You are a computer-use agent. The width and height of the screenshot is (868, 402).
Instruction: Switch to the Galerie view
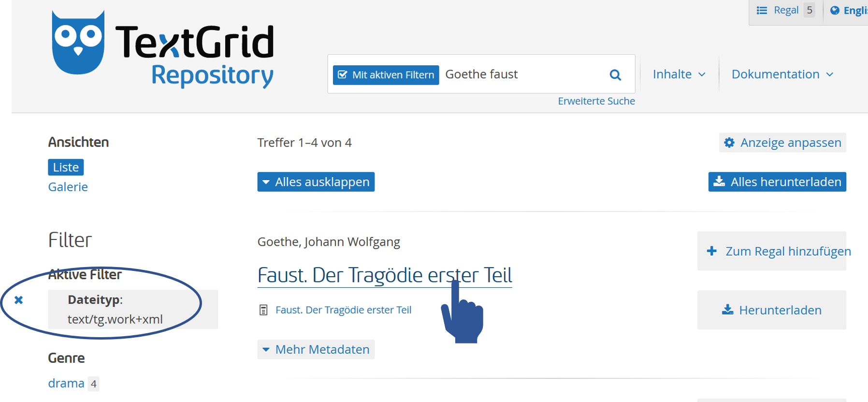[x=68, y=187]
